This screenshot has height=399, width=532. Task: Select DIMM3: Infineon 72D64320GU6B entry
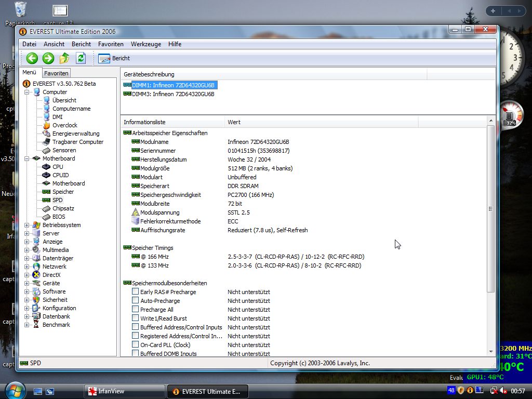coord(173,94)
